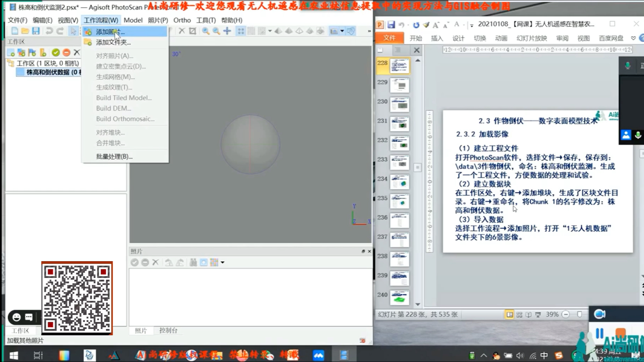Switch to 控制台 tab in bottom panel
This screenshot has width=644, height=362.
point(168,330)
